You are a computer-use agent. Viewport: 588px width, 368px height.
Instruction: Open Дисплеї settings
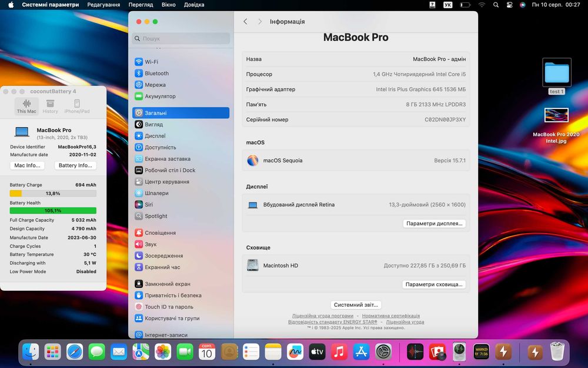point(181,136)
